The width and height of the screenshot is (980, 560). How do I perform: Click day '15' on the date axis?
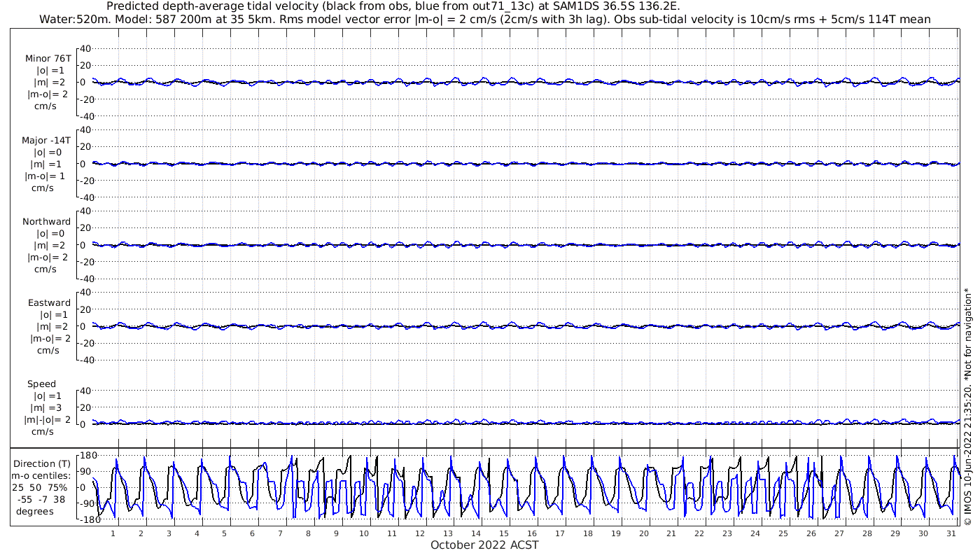tap(504, 533)
